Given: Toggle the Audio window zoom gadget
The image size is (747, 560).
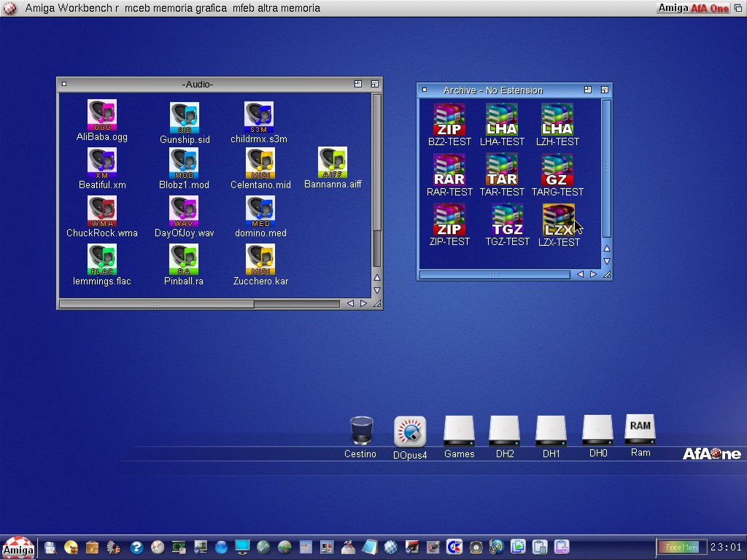Looking at the screenshot, I should (358, 84).
